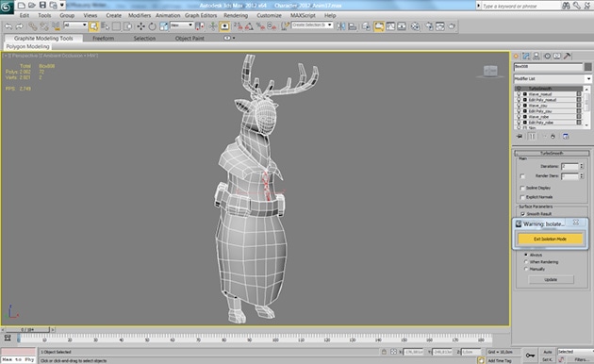Collapse the TurboSmooth rollout header
The width and height of the screenshot is (594, 364).
click(552, 153)
